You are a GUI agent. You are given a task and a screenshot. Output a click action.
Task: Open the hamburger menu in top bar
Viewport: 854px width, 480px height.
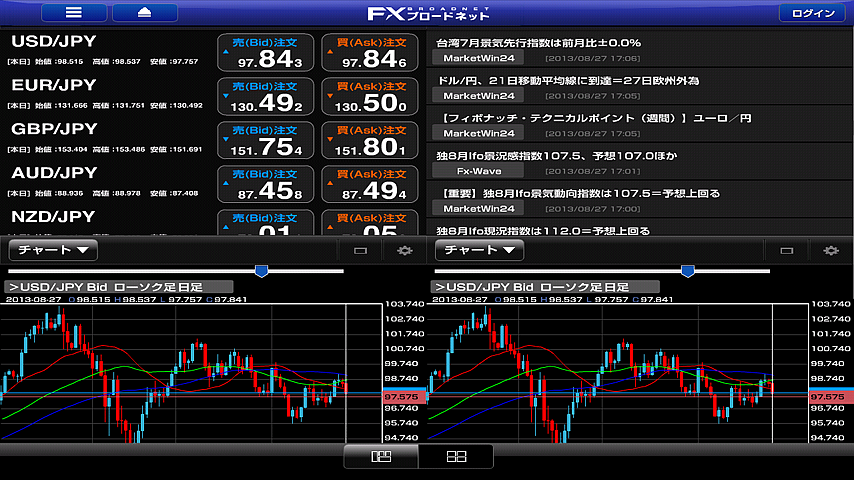72,13
